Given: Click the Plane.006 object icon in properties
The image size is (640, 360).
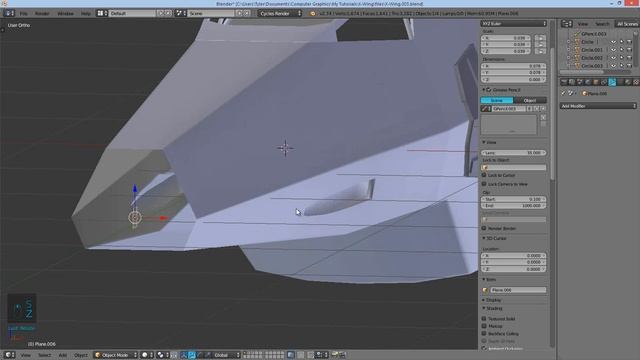Looking at the screenshot, I should click(x=584, y=93).
